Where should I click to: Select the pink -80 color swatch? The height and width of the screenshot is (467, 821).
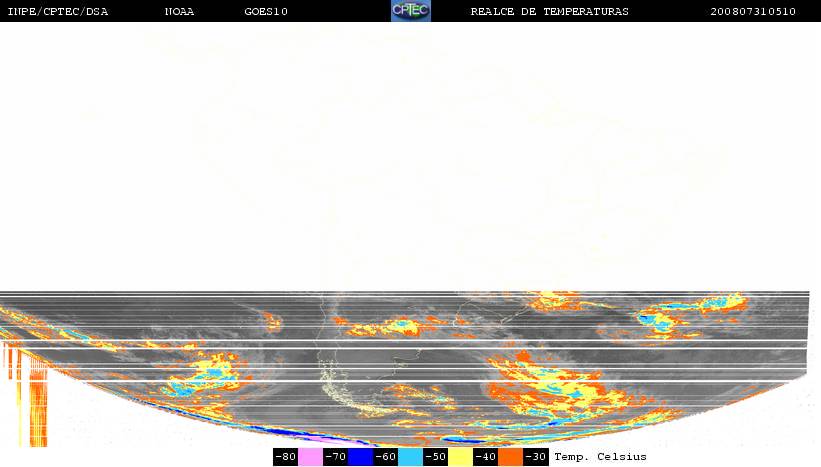(310, 457)
